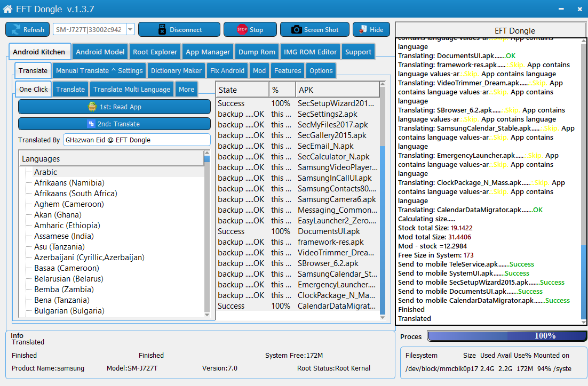Click the Screen Shot camera icon
This screenshot has width=588, height=386.
click(296, 30)
